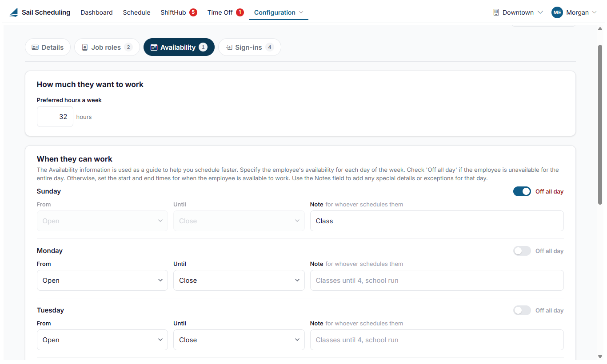The image size is (607, 364).
Task: Click the ME user avatar
Action: [x=557, y=12]
